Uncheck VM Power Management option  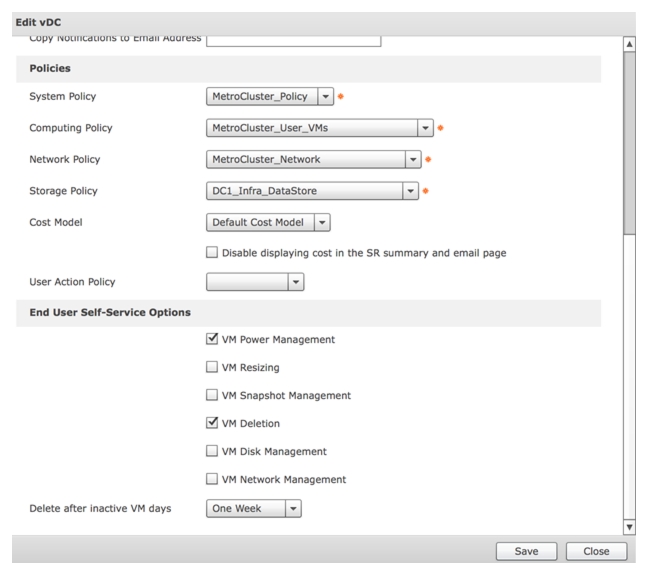pos(212,339)
